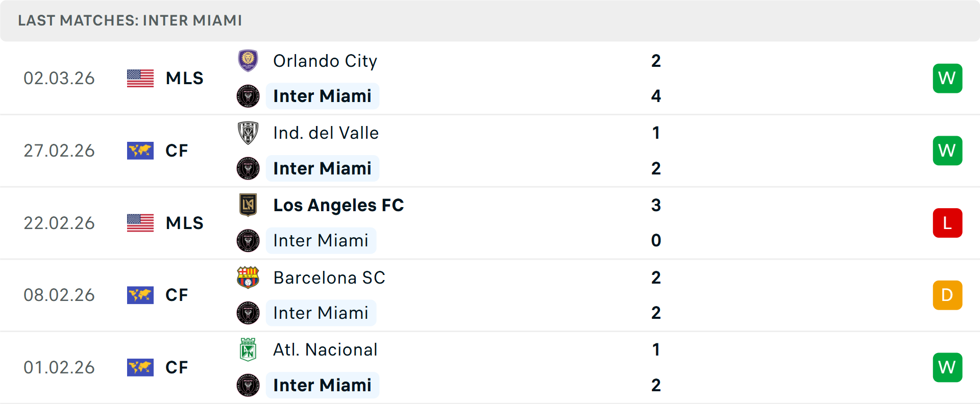Click the USA flag beside the 02.03.26 MLS match

[140, 78]
